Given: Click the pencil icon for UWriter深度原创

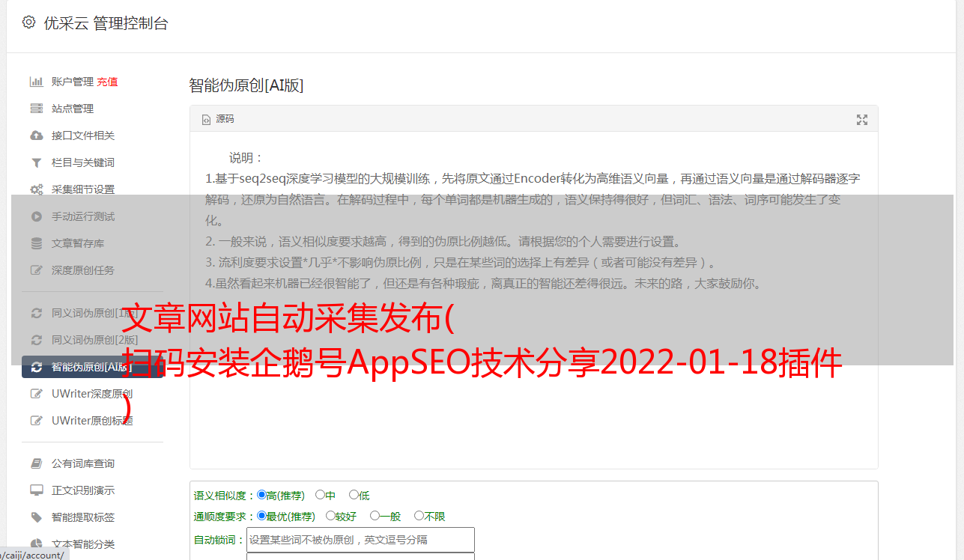Looking at the screenshot, I should (x=36, y=394).
